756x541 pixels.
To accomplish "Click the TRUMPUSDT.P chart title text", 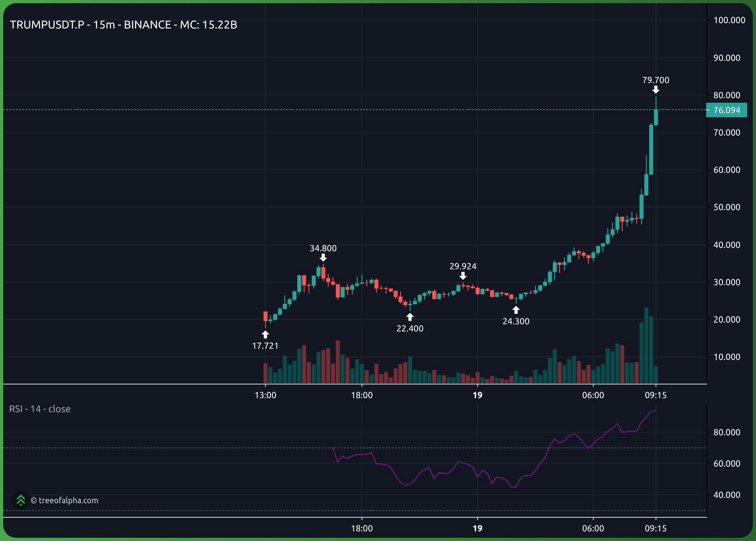I will pos(124,25).
